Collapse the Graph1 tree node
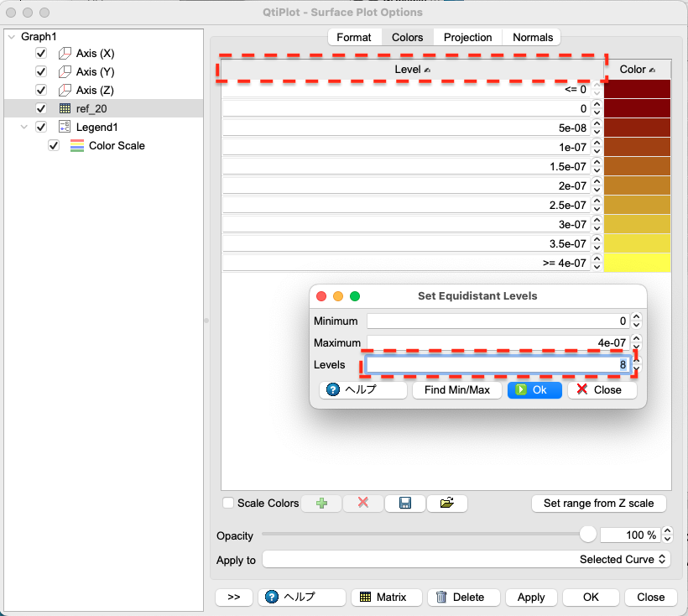Screen dimensions: 688x616 [12, 37]
